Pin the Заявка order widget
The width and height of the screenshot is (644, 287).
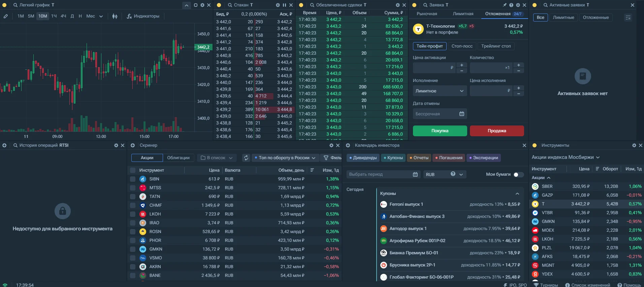(x=505, y=5)
